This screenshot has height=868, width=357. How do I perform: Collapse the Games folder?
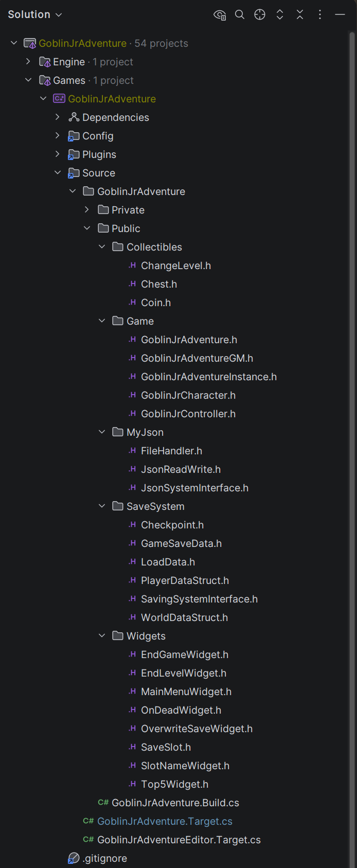[x=28, y=80]
